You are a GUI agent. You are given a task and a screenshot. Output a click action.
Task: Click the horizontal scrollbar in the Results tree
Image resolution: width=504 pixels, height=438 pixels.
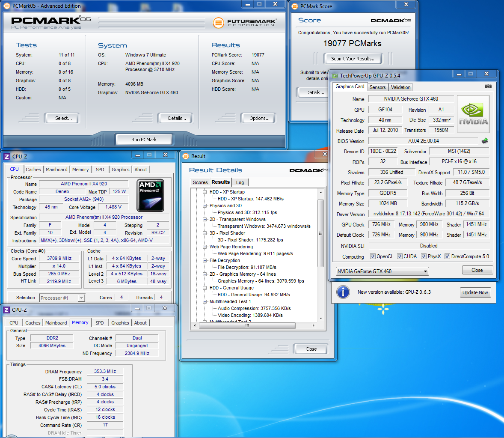(x=247, y=325)
